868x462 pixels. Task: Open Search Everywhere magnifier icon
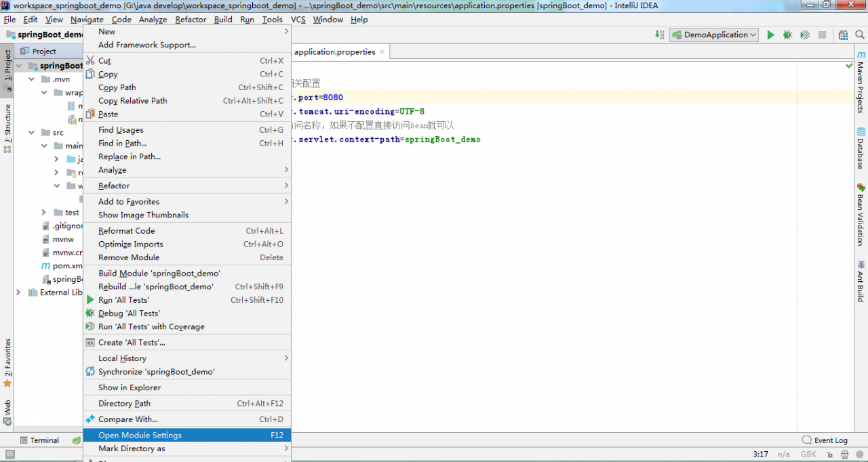tap(860, 35)
